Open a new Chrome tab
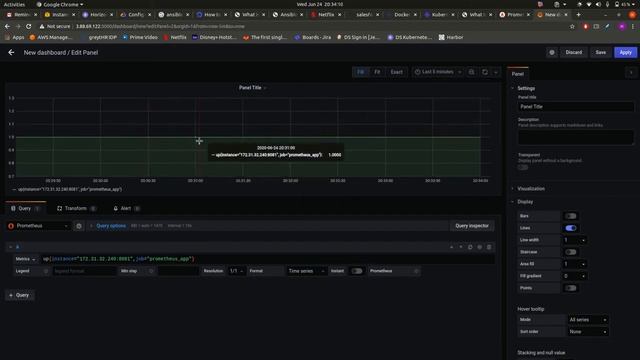 coord(578,14)
